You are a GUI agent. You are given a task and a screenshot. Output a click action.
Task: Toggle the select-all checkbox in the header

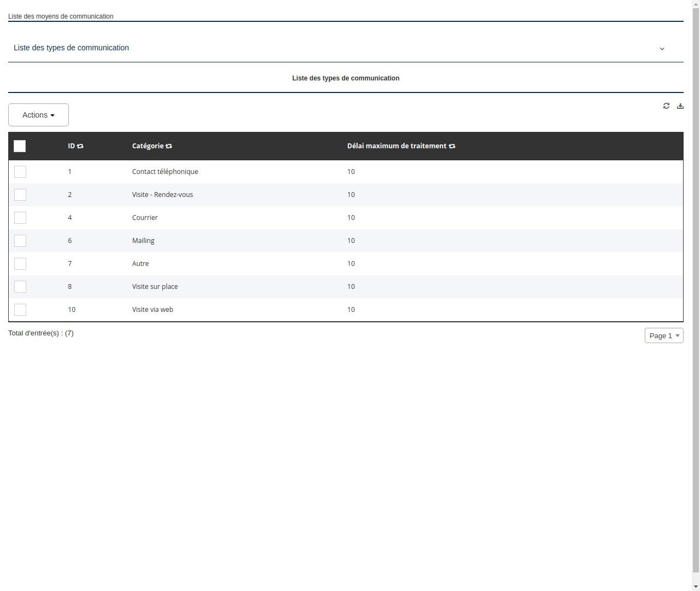(20, 146)
